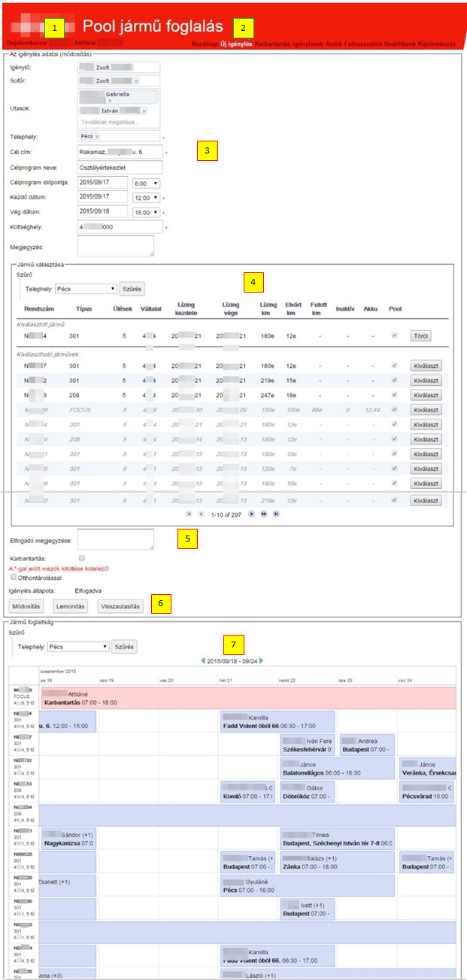Go to previous page of vehicle list
Image resolution: width=467 pixels, height=980 pixels.
coord(201,514)
